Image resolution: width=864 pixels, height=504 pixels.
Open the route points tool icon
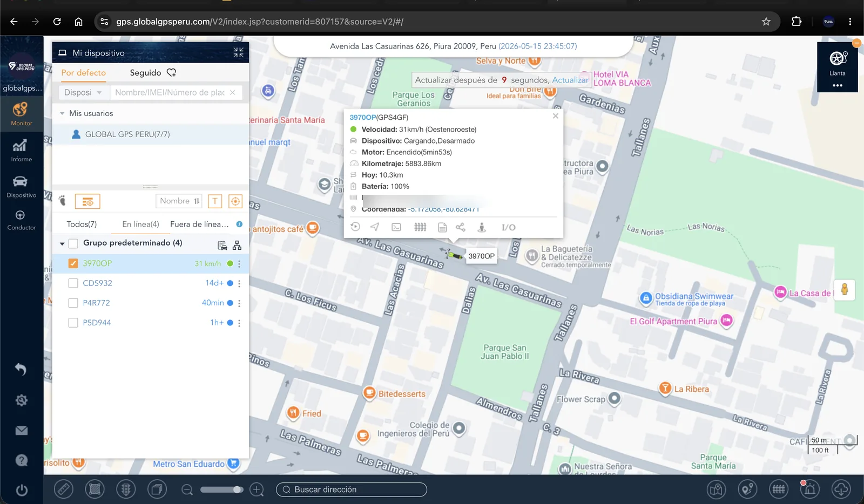[x=747, y=489]
